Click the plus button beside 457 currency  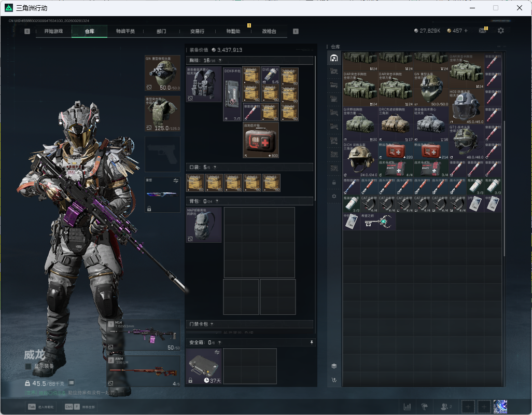point(466,31)
